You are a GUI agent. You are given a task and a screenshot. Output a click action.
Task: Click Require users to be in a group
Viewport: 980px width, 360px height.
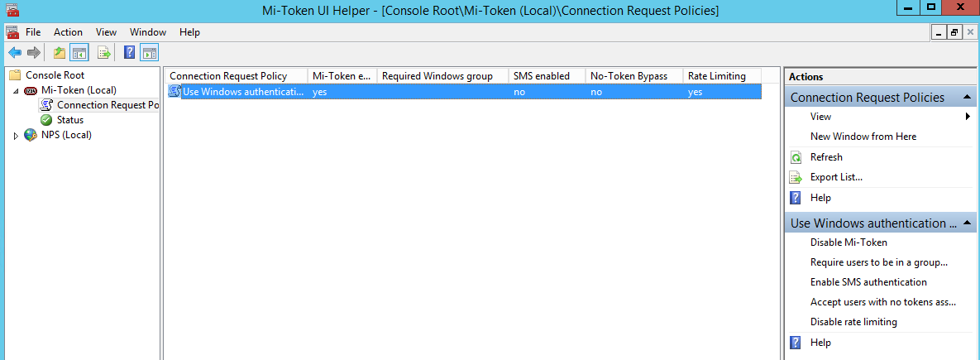point(879,262)
